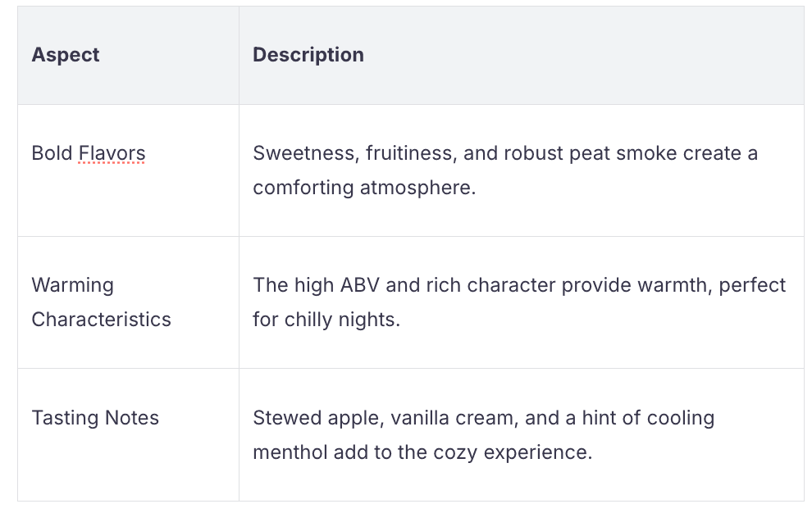The image size is (812, 513).
Task: Click the Aspect column header
Action: coord(65,55)
